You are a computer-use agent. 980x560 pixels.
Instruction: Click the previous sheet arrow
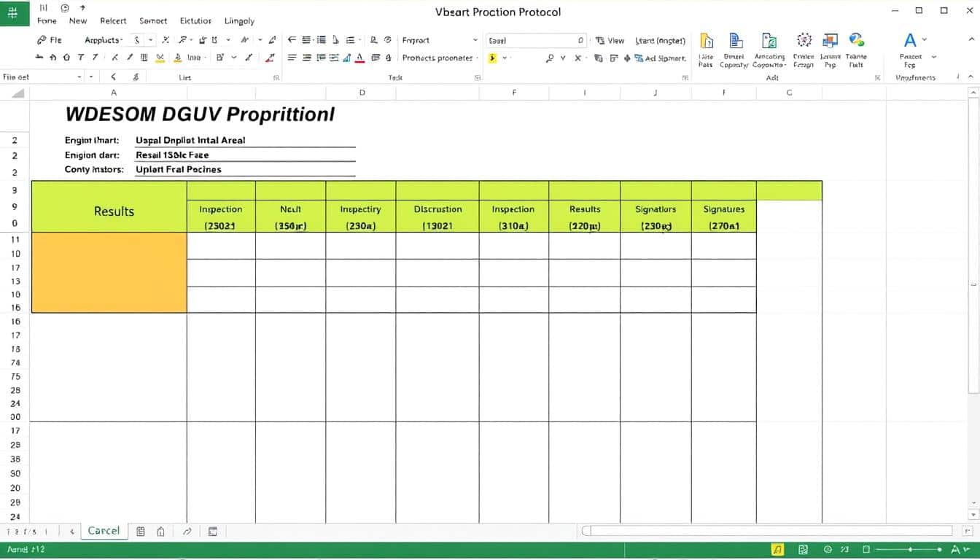pos(71,532)
